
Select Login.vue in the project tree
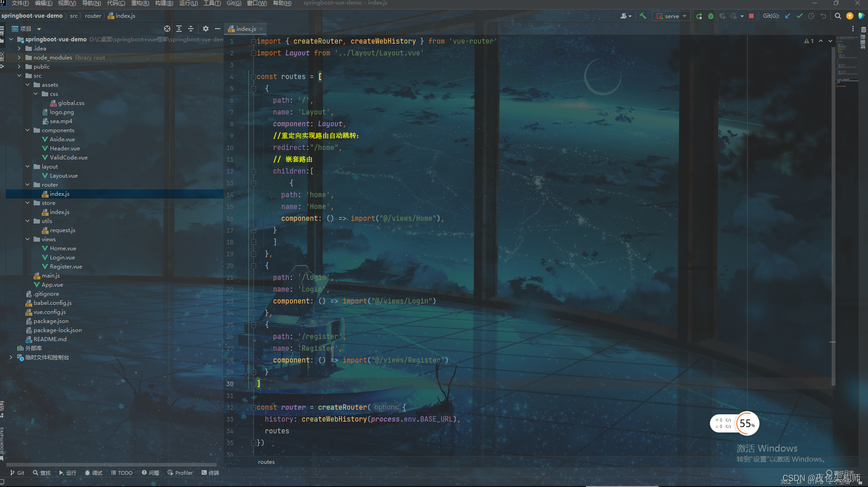tap(62, 258)
